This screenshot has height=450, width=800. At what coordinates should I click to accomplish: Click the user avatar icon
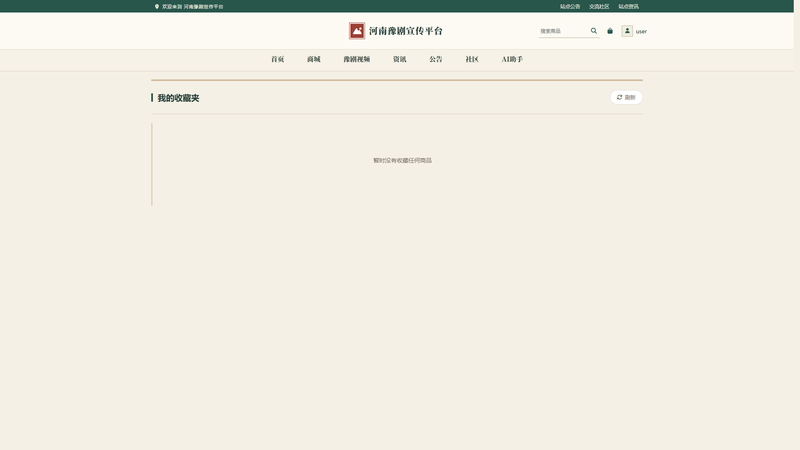[x=627, y=31]
